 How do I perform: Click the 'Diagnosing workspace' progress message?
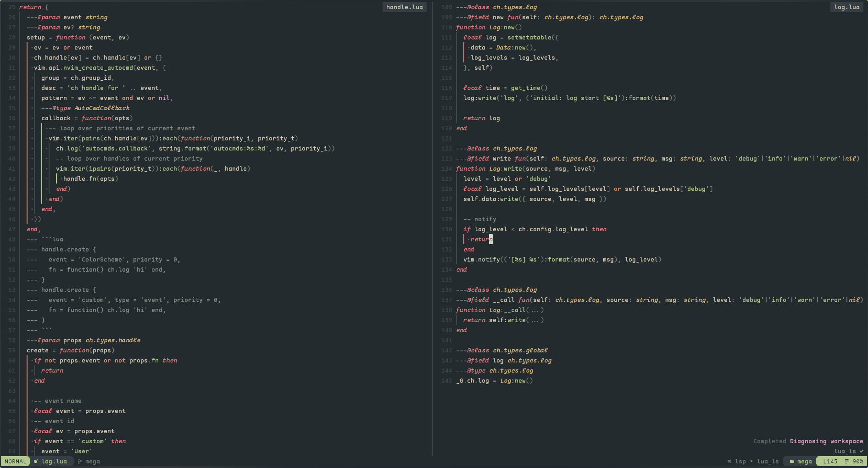click(x=827, y=441)
